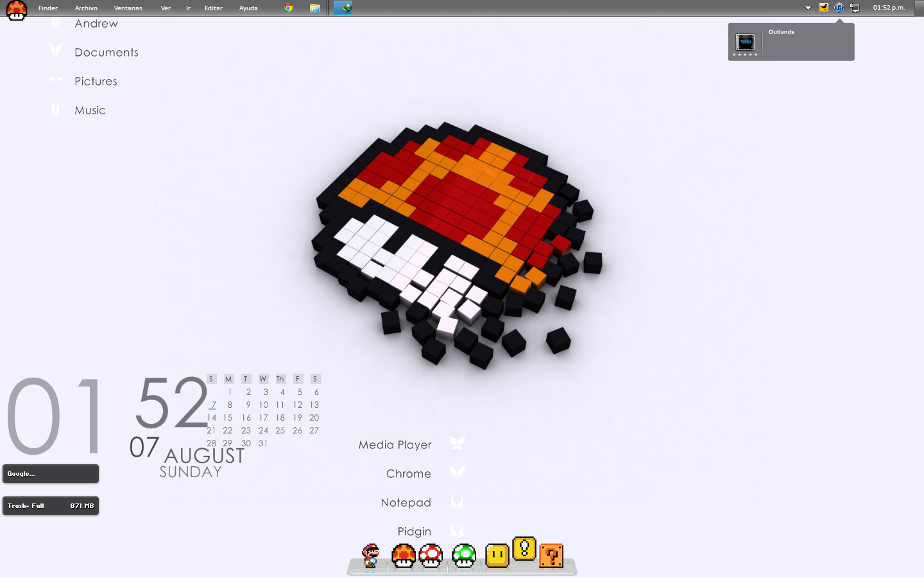Image resolution: width=924 pixels, height=578 pixels.
Task: Open the Archivo menu
Action: (x=86, y=8)
